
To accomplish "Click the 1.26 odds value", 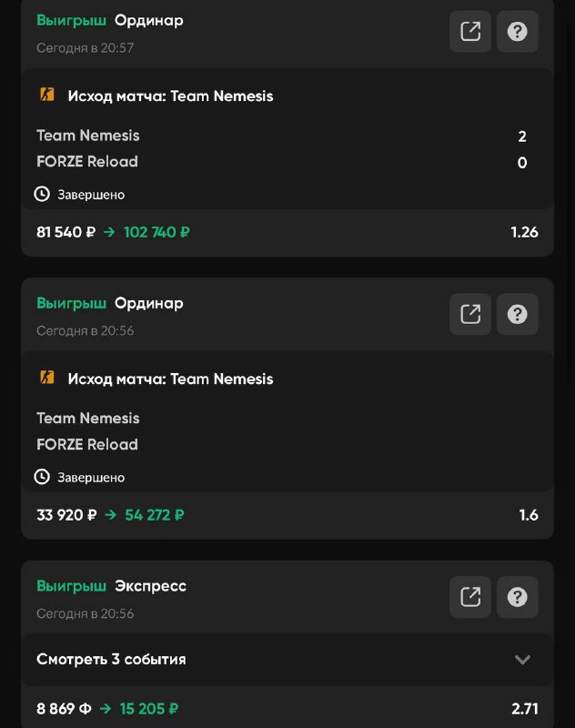I will 524,232.
